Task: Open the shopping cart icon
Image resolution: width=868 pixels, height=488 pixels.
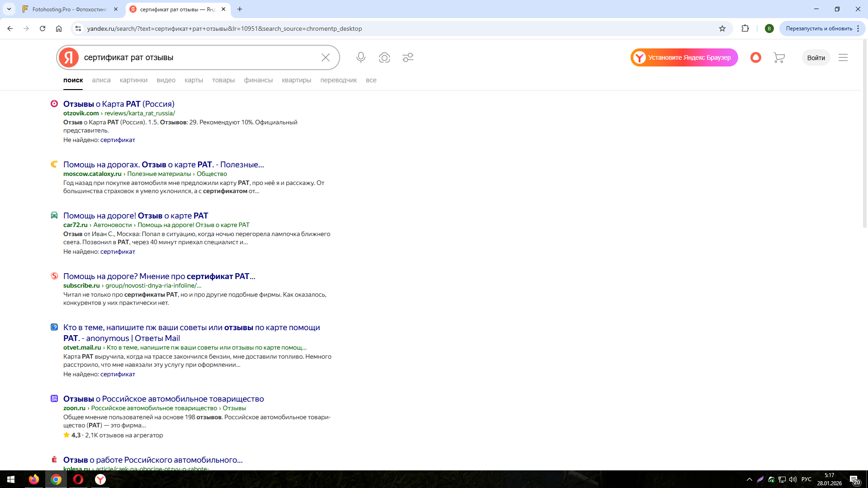Action: 779,57
